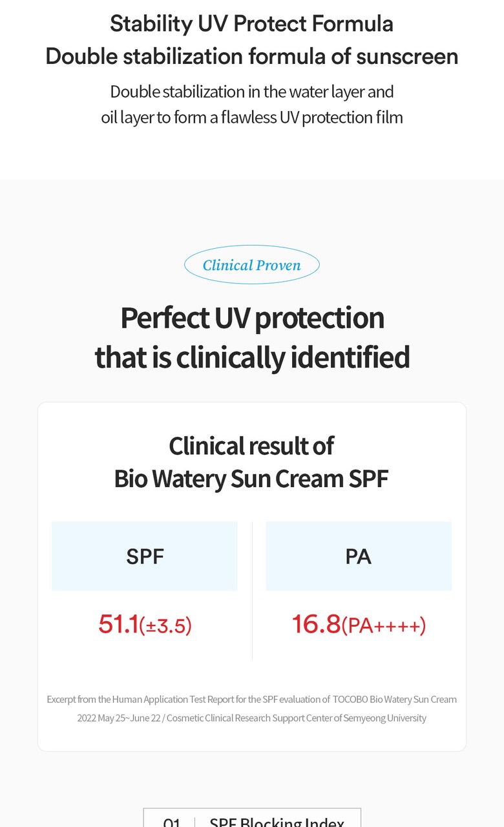Click the Double stabilization formula of sunscreen heading
Screen dimensions: 504x827
(252, 56)
